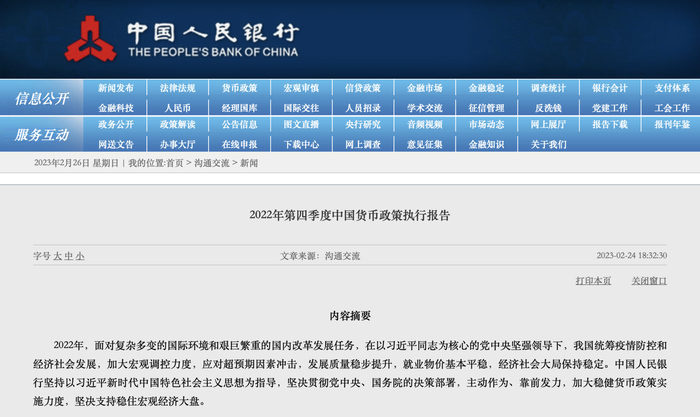Viewport: 700px width, 417px height.
Task: Open 金融知识 navigation item
Action: pos(487,144)
